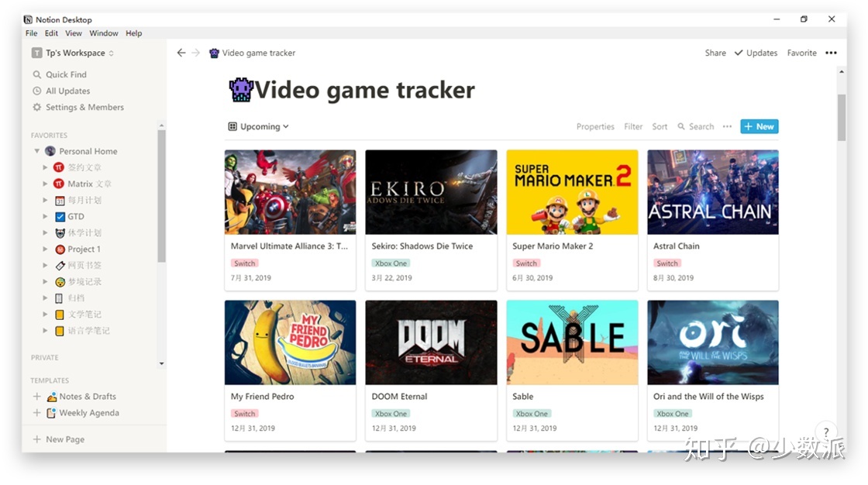Click the plus icon beside Weekly Agenda
This screenshot has height=485, width=868.
[x=36, y=413]
